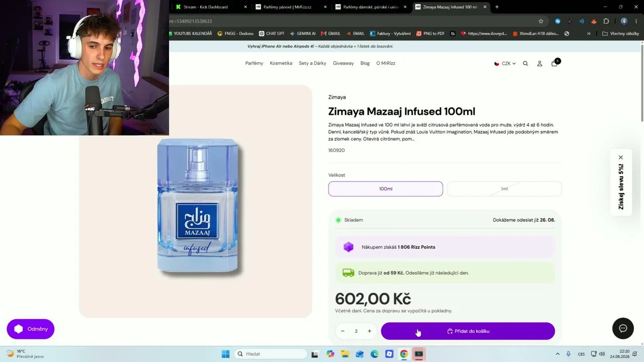Open the weather widget showing 16°C

[25, 354]
